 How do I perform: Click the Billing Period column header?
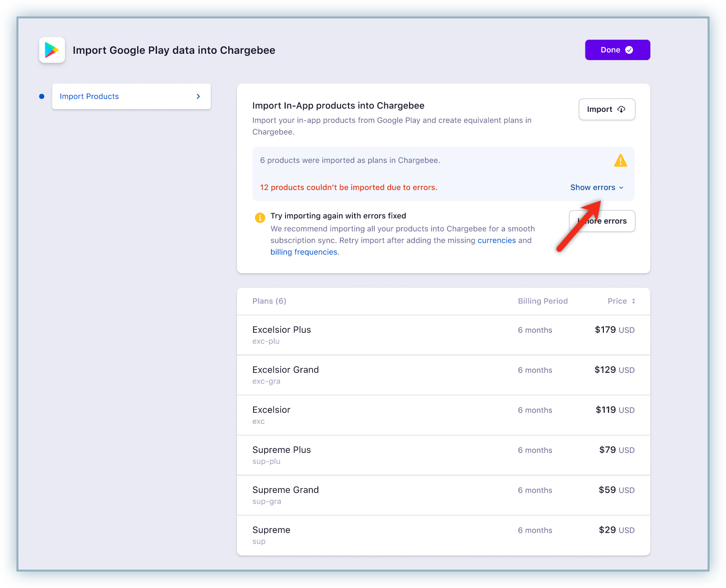[542, 301]
